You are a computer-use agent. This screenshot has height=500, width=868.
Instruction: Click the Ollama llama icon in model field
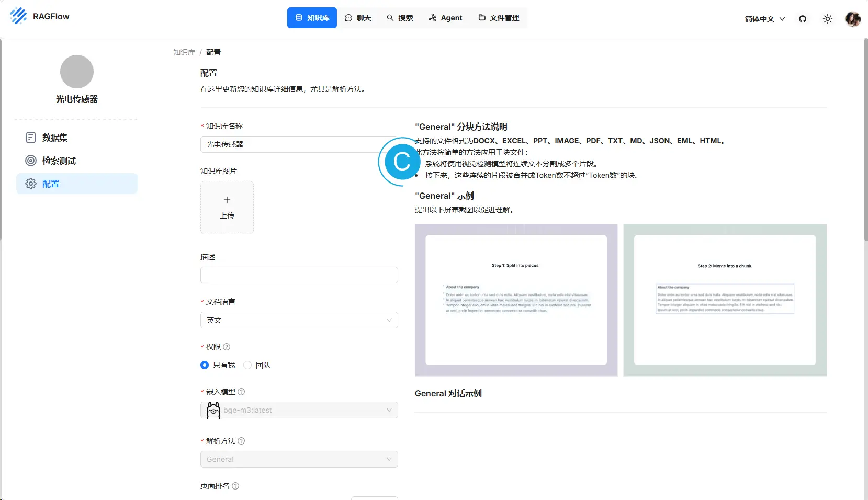(x=213, y=410)
